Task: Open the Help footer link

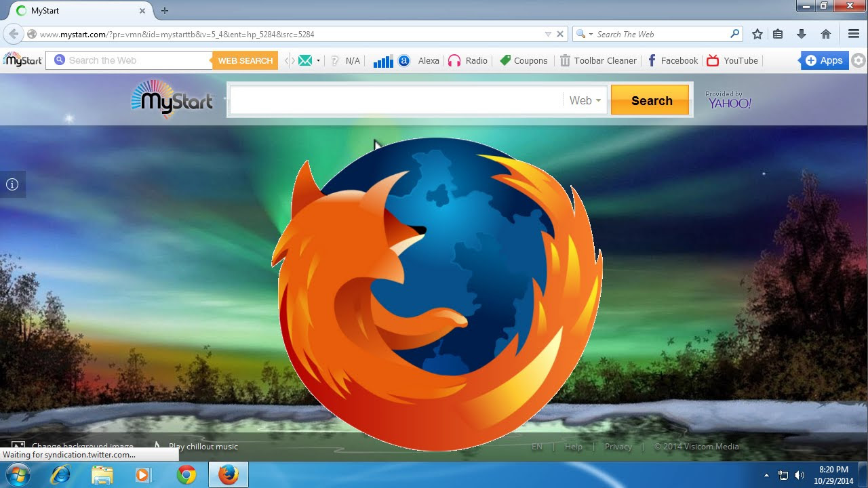Action: click(574, 447)
